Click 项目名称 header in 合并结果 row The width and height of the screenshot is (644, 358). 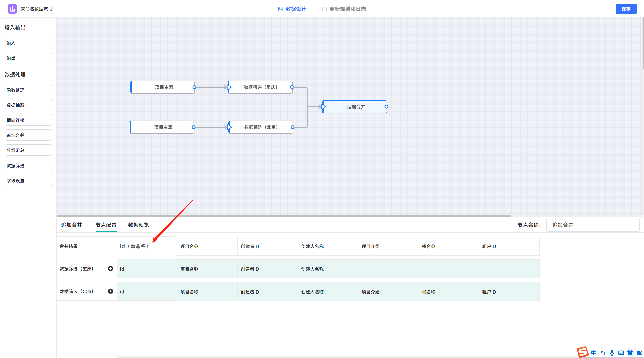pyautogui.click(x=207, y=246)
